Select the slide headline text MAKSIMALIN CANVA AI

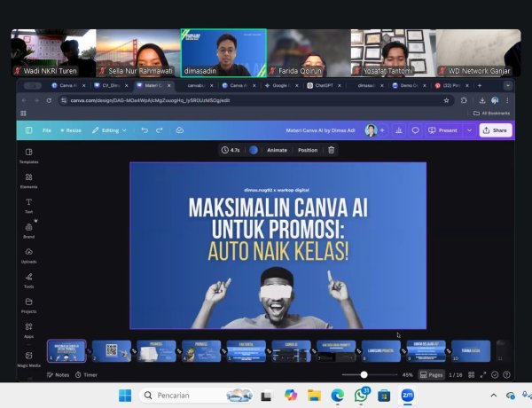click(x=278, y=208)
